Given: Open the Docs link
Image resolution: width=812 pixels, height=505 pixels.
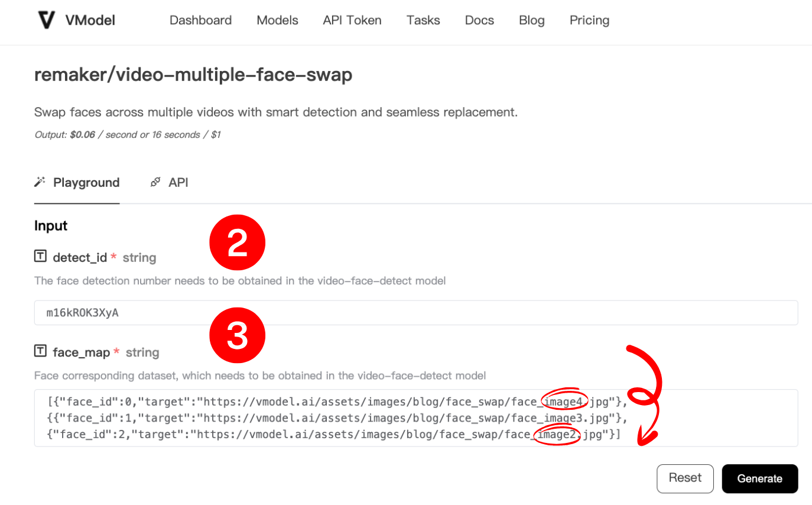Looking at the screenshot, I should coord(479,20).
